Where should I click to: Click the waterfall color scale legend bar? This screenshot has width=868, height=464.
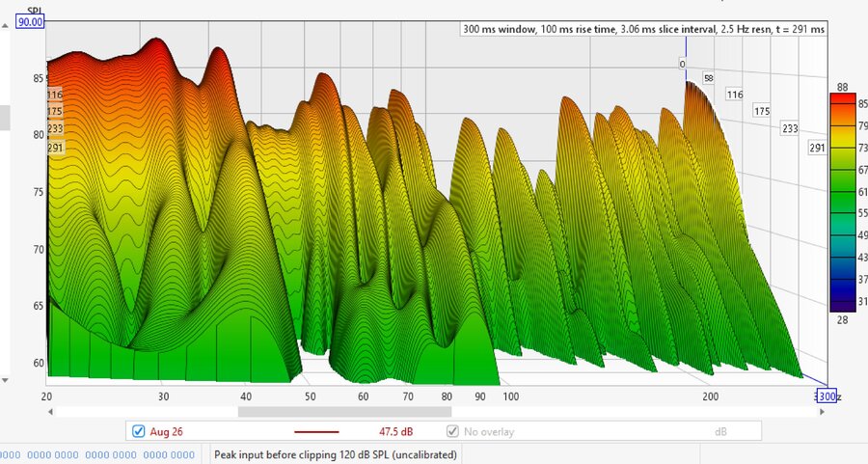pos(843,203)
